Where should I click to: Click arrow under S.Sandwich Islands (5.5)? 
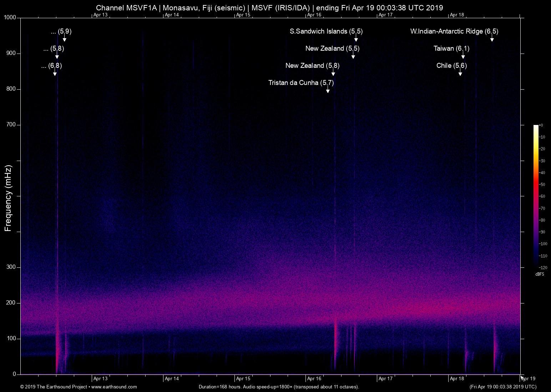(356, 38)
